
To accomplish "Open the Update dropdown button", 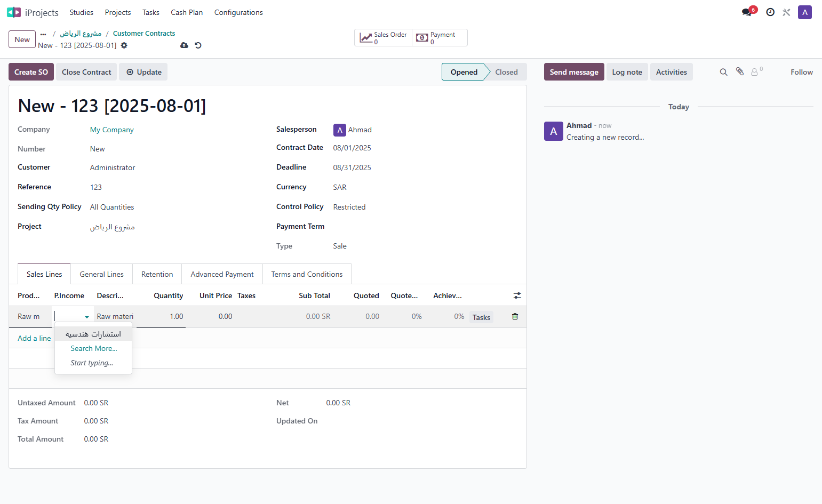I will pos(143,72).
